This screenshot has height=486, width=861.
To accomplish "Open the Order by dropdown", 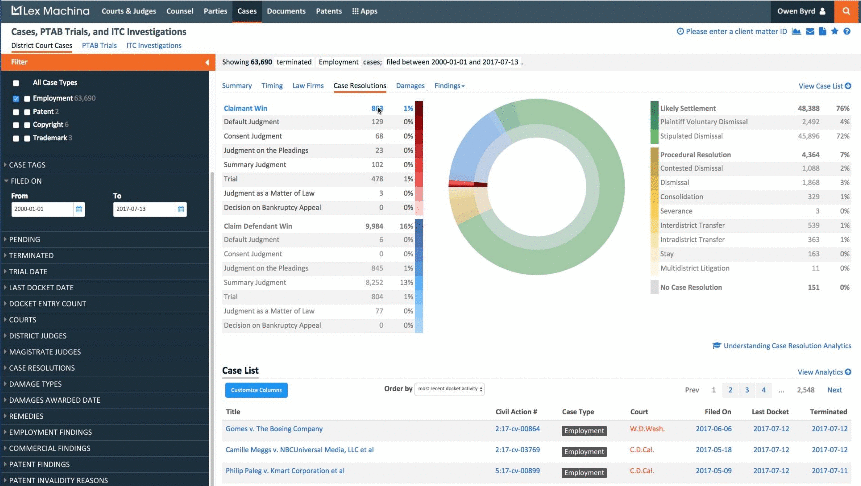I will pos(451,388).
